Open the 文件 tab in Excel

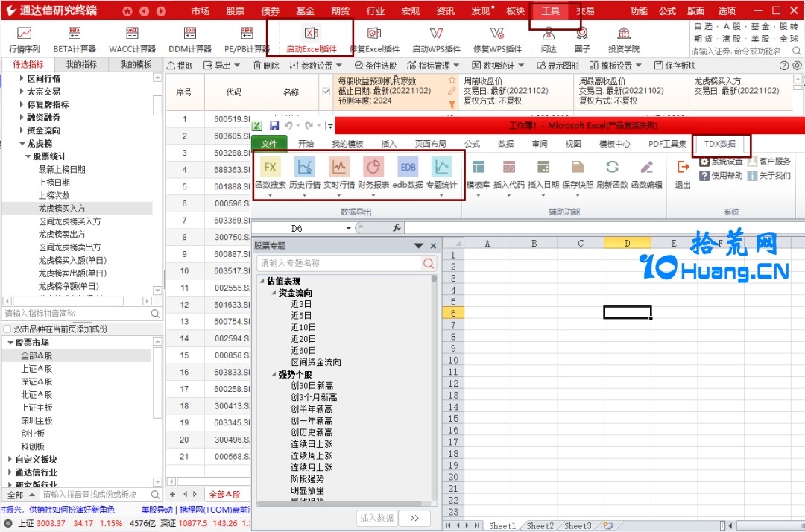269,144
